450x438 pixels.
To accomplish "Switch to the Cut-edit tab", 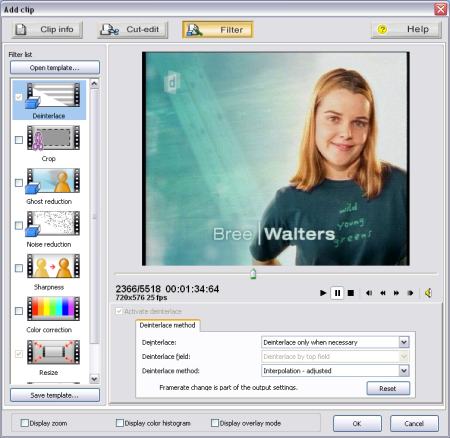I will [x=133, y=30].
